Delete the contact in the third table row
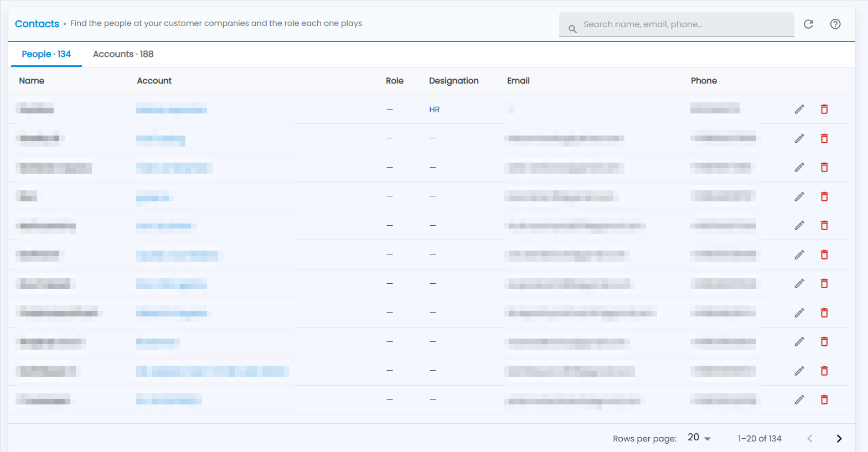 click(824, 167)
